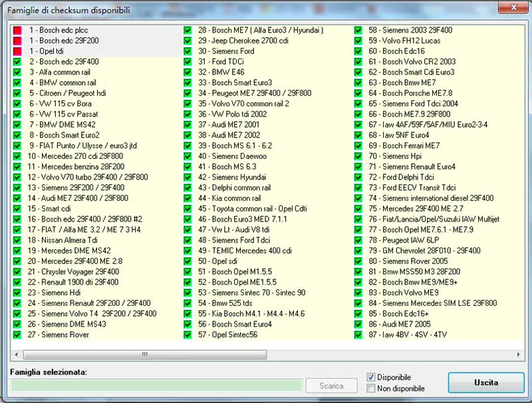Select 61 - Bosch Volvo CR2 2003
The height and width of the screenshot is (403, 532).
coord(412,62)
